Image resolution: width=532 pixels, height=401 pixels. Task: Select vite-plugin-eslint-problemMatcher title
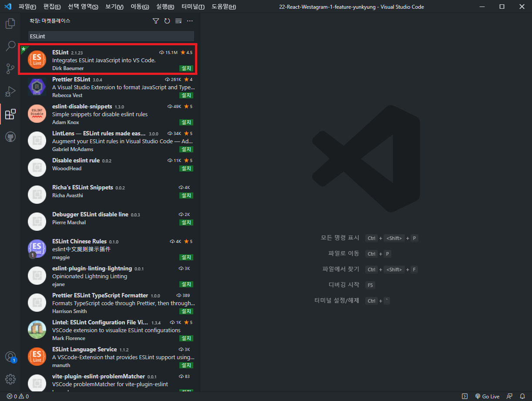(x=98, y=376)
